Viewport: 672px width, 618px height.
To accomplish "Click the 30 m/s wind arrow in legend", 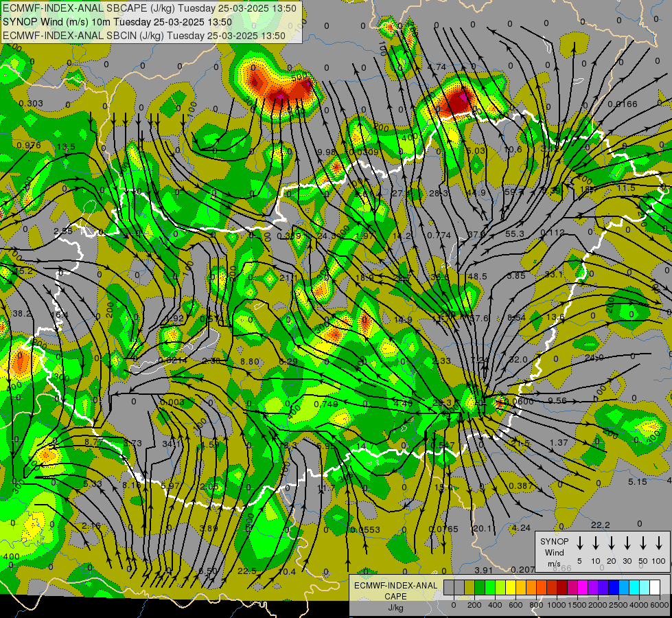I will coord(627,543).
